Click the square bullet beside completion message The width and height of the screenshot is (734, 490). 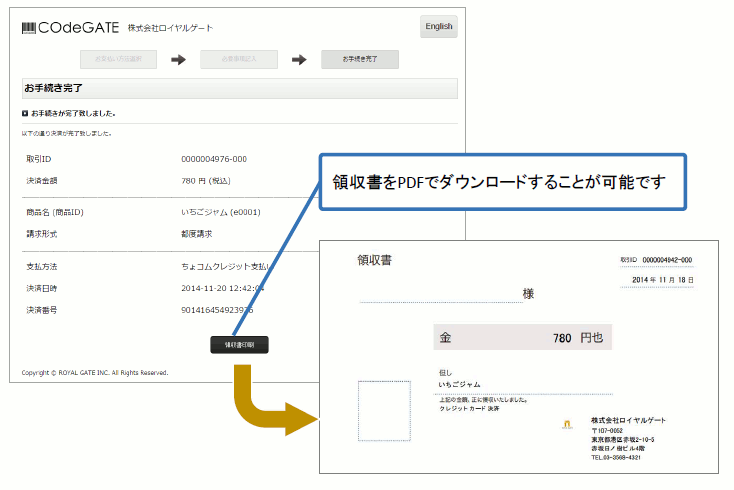[x=25, y=113]
